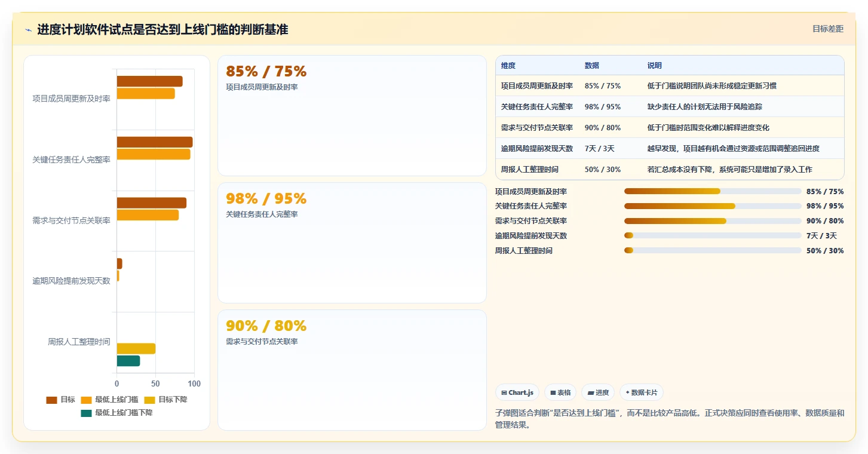Click the 90% / 80% data card value
This screenshot has height=454, width=868.
[266, 326]
